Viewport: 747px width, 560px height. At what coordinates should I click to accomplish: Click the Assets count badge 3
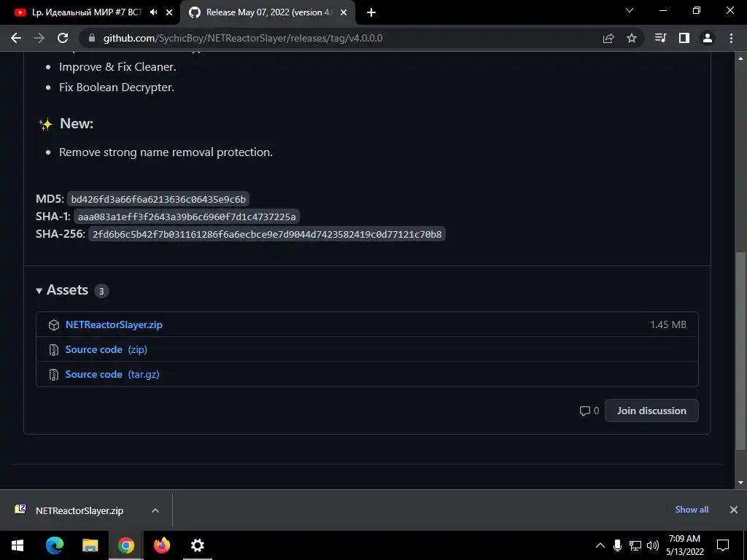click(101, 291)
